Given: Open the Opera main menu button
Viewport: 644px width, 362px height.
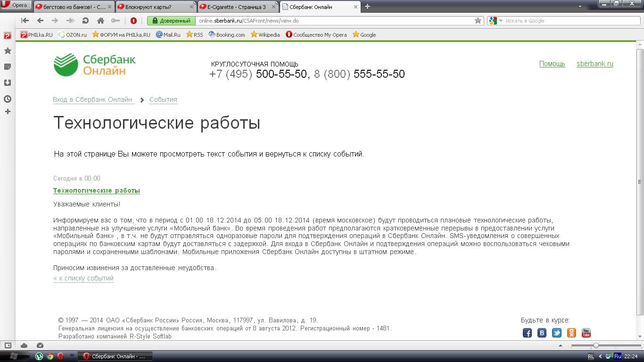Looking at the screenshot, I should pyautogui.click(x=16, y=5).
